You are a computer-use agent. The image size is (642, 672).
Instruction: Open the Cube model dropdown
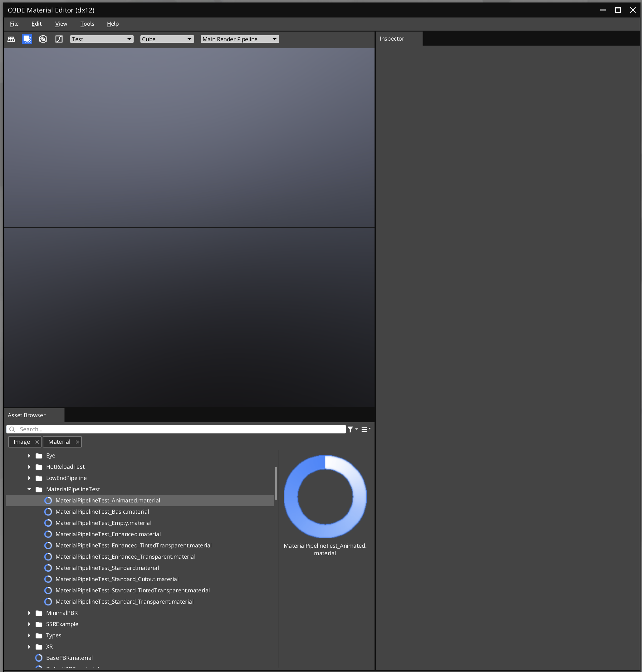pyautogui.click(x=167, y=39)
